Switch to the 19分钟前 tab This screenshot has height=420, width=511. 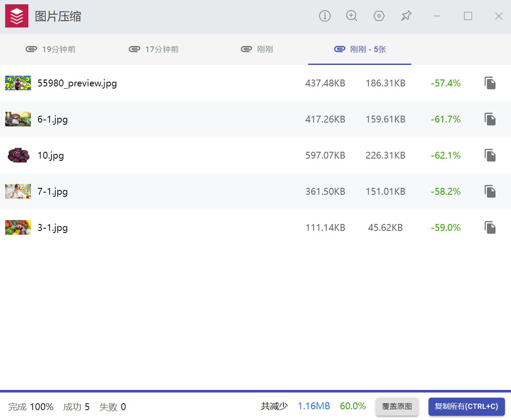(x=51, y=49)
